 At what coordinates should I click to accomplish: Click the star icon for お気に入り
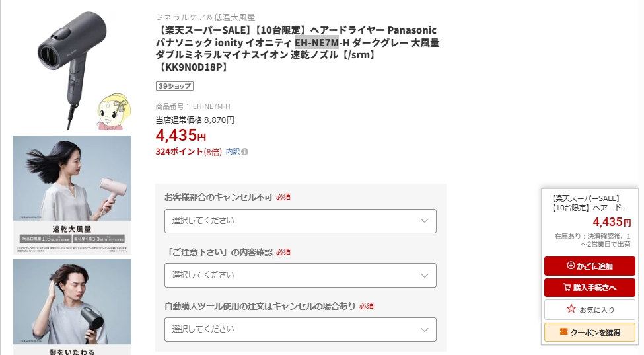(x=571, y=309)
